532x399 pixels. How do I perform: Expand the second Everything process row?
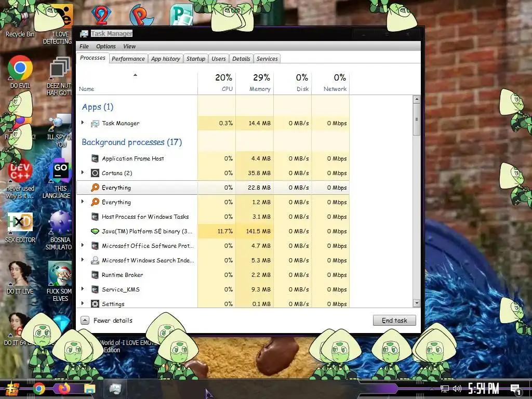83,202
